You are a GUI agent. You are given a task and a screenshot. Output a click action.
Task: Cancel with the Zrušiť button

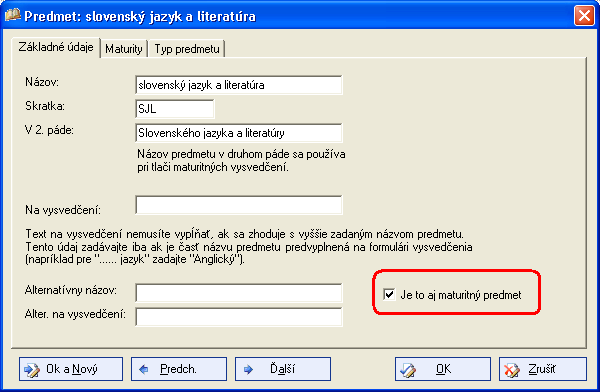543,369
